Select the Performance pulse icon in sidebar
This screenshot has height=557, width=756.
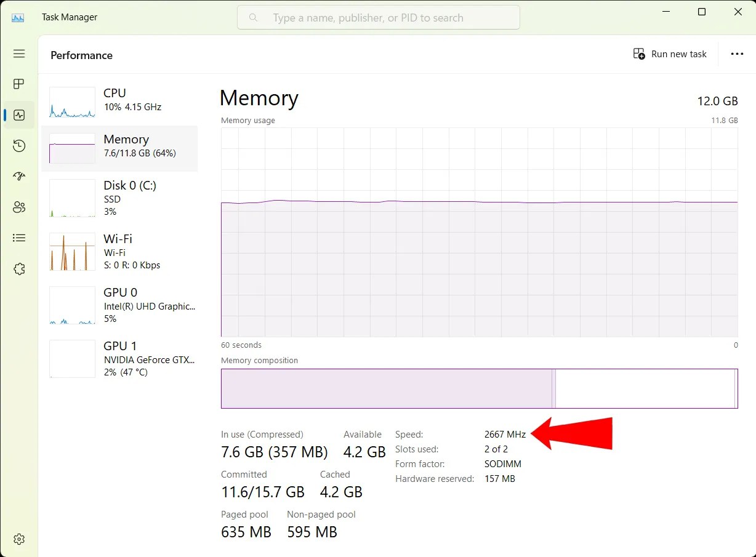[19, 114]
